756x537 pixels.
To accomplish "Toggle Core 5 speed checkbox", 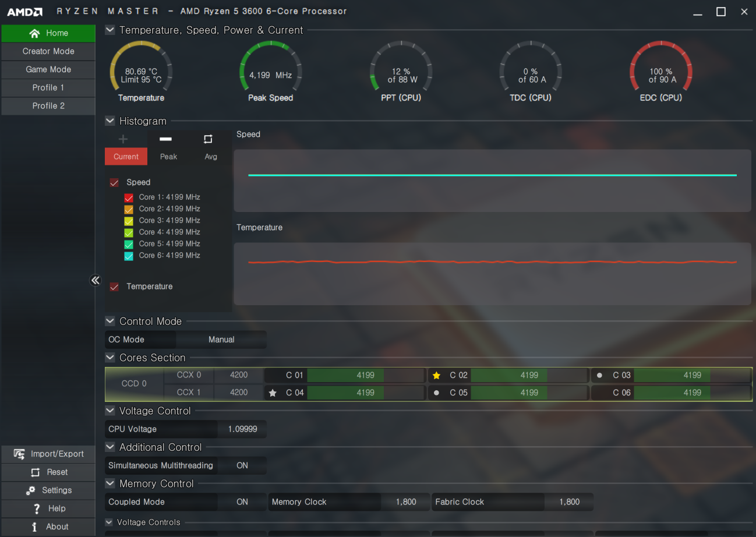I will 129,244.
